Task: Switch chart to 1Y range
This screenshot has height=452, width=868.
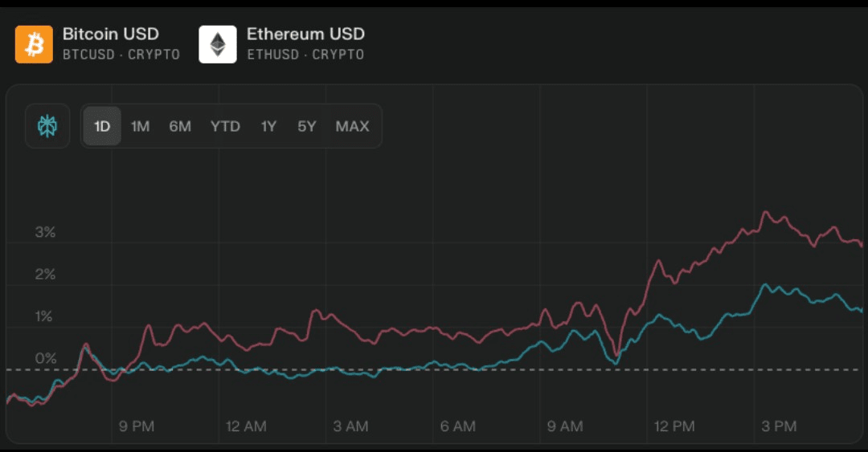Action: (268, 126)
